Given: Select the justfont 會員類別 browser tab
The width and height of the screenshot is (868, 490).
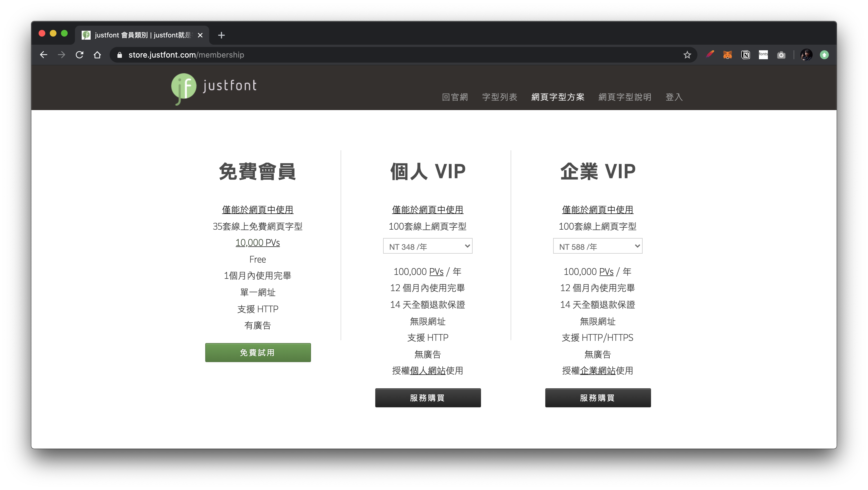Looking at the screenshot, I should (x=142, y=35).
